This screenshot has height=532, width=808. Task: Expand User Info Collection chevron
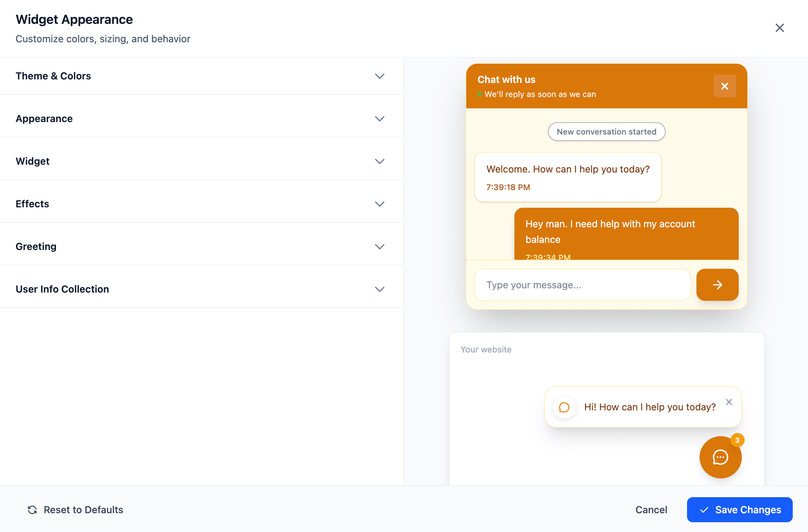[379, 289]
